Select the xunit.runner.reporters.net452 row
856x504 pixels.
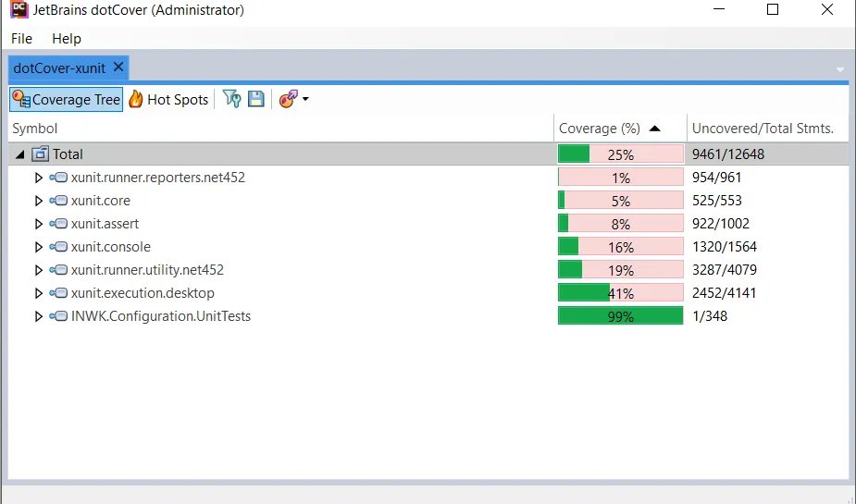click(428, 178)
